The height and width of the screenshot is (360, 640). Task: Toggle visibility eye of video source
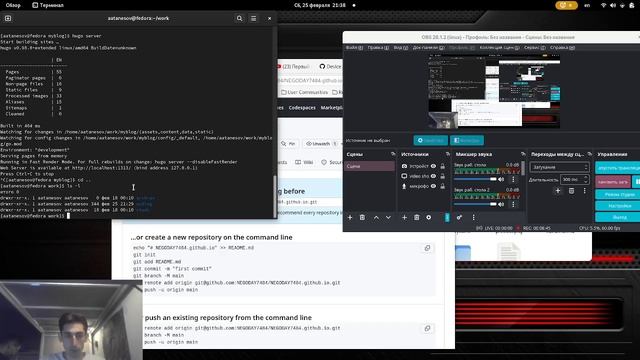(x=433, y=176)
